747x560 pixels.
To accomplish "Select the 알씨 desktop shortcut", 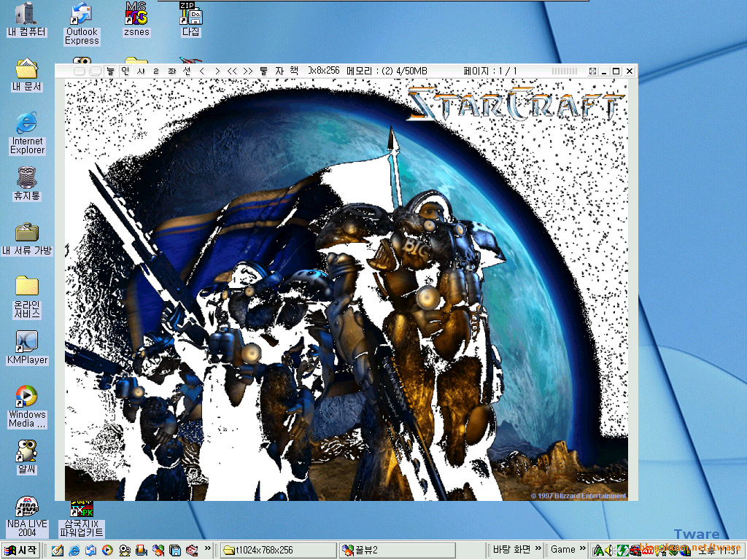I will tap(27, 457).
